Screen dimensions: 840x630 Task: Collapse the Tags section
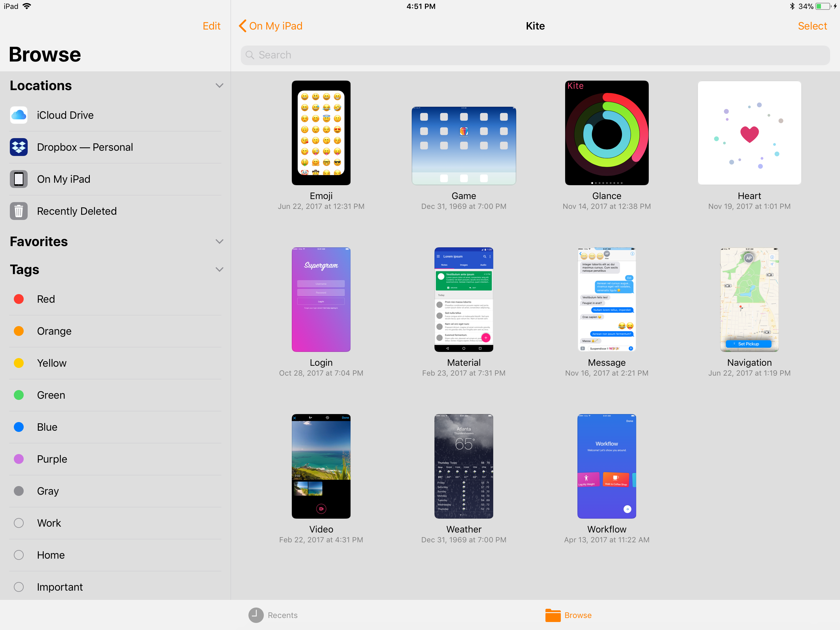[x=219, y=269]
